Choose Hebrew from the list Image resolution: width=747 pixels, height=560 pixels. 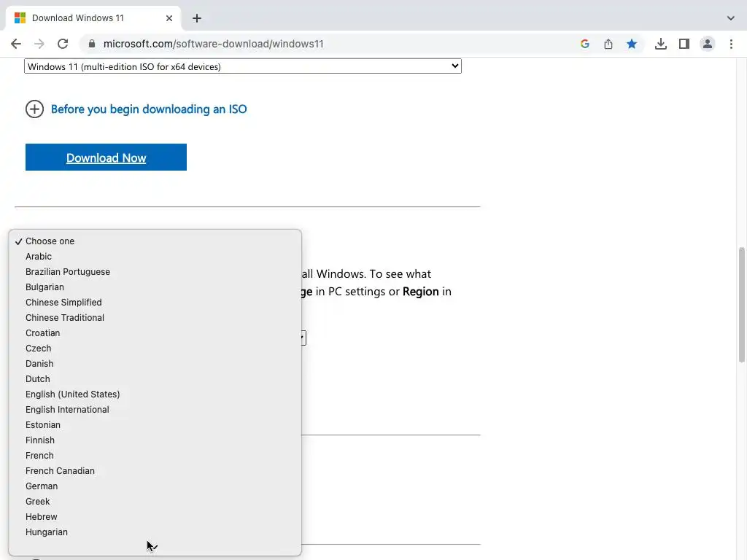click(x=155, y=517)
